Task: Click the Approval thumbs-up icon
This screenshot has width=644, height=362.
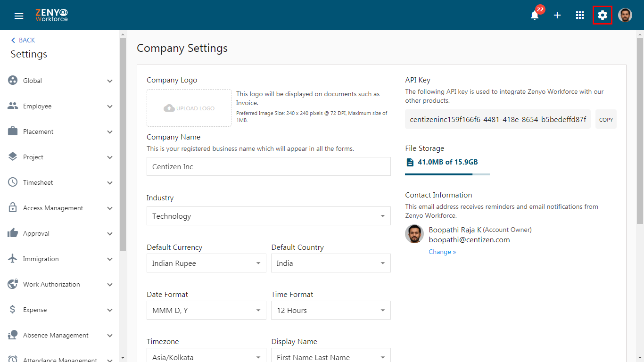Action: coord(13,233)
